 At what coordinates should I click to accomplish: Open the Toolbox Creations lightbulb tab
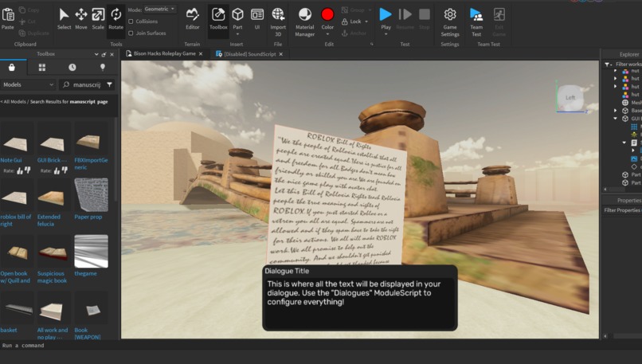(103, 68)
